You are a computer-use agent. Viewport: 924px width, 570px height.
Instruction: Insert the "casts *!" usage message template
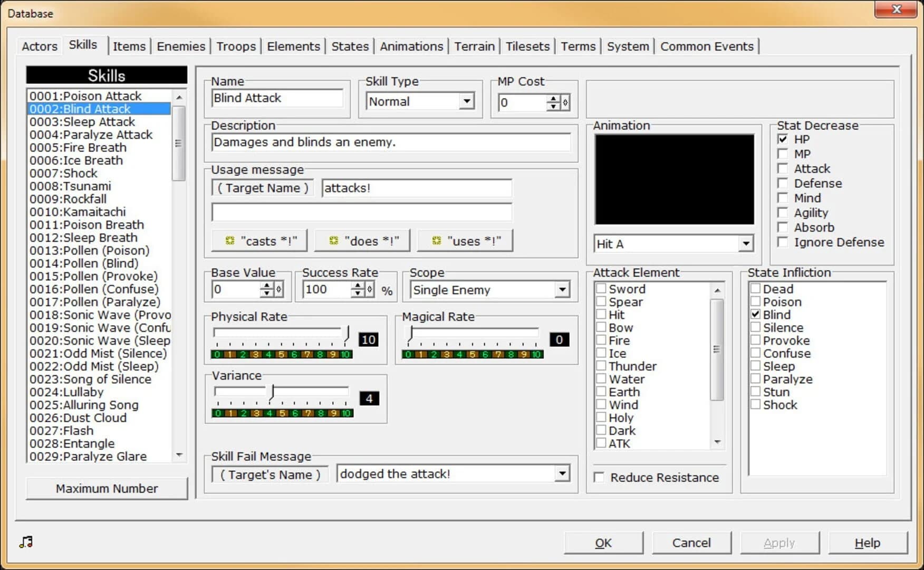(259, 240)
